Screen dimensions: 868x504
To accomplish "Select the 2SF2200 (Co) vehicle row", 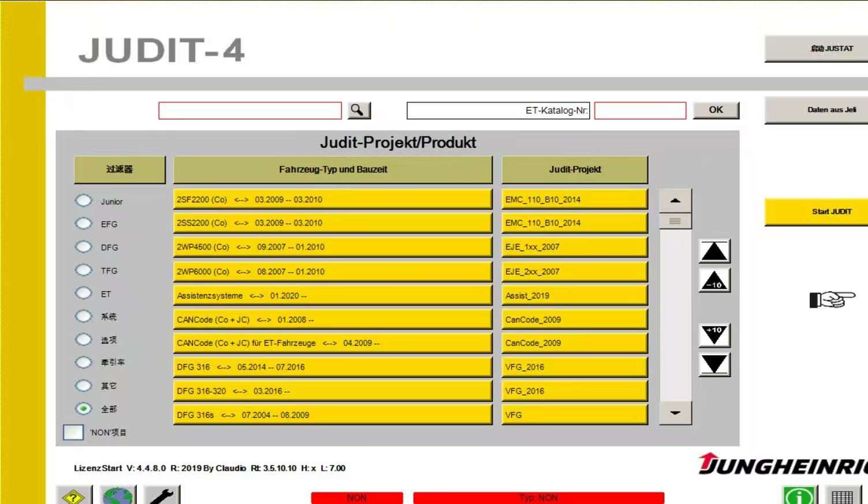I will [333, 200].
